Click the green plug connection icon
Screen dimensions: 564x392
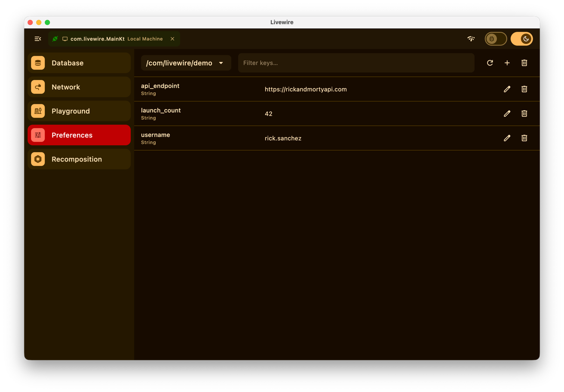[55, 39]
